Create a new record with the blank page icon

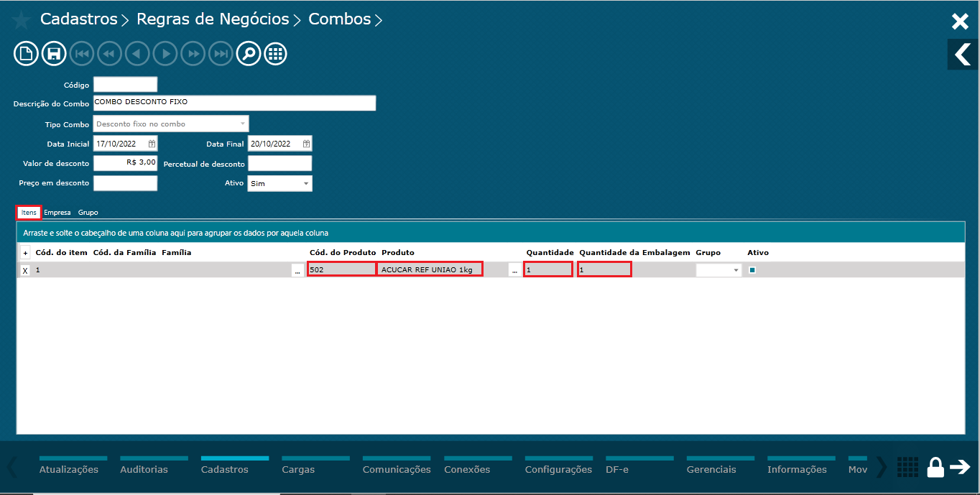(26, 54)
